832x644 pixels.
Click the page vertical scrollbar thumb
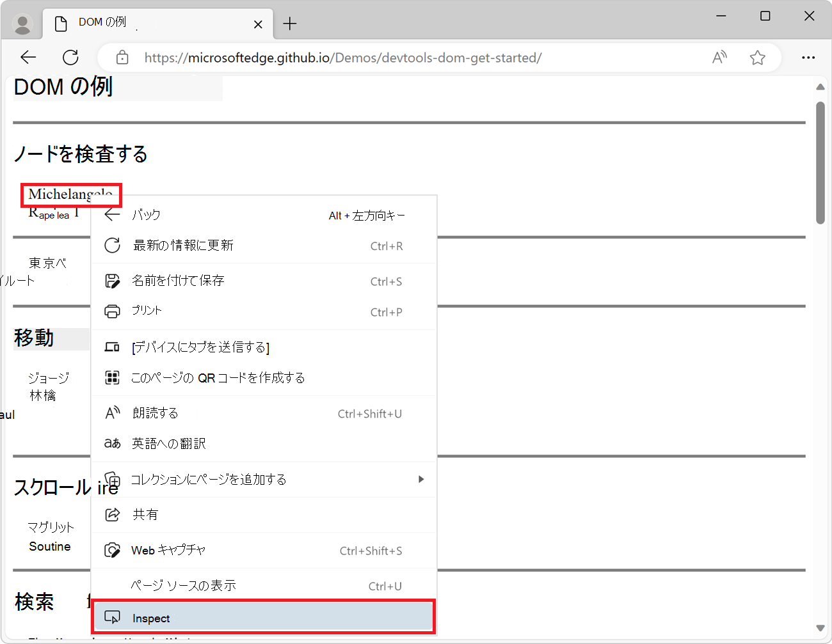click(x=820, y=162)
